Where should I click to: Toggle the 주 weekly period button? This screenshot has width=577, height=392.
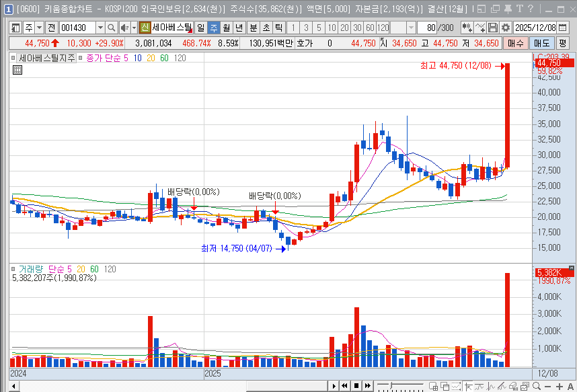pos(213,28)
